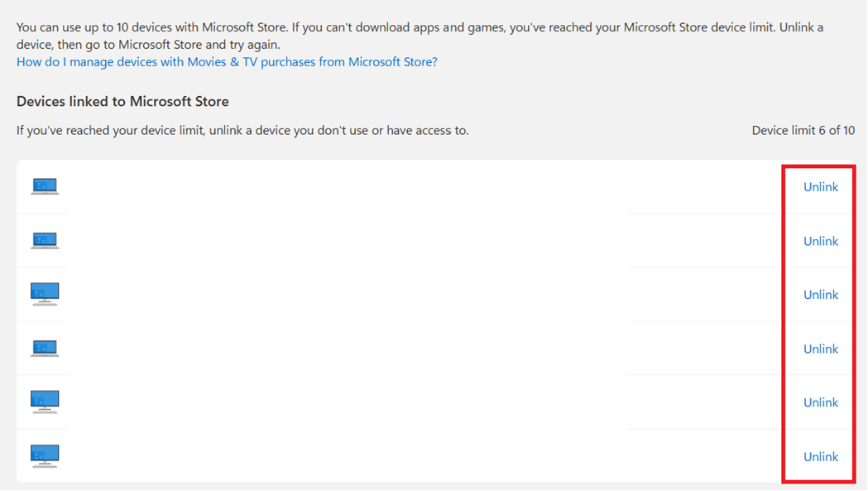Unlink the last device in the list
The image size is (868, 491).
pyautogui.click(x=820, y=456)
